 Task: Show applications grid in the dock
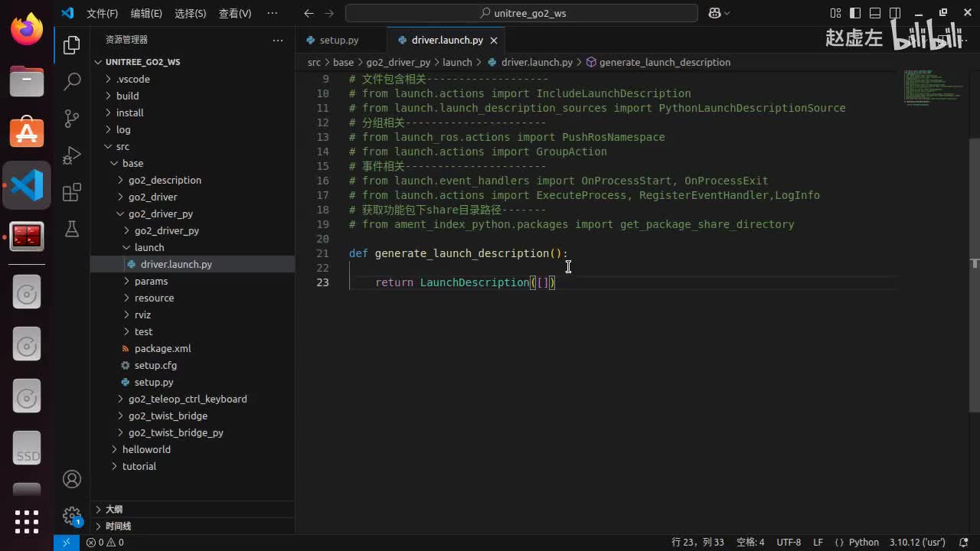[x=27, y=521]
